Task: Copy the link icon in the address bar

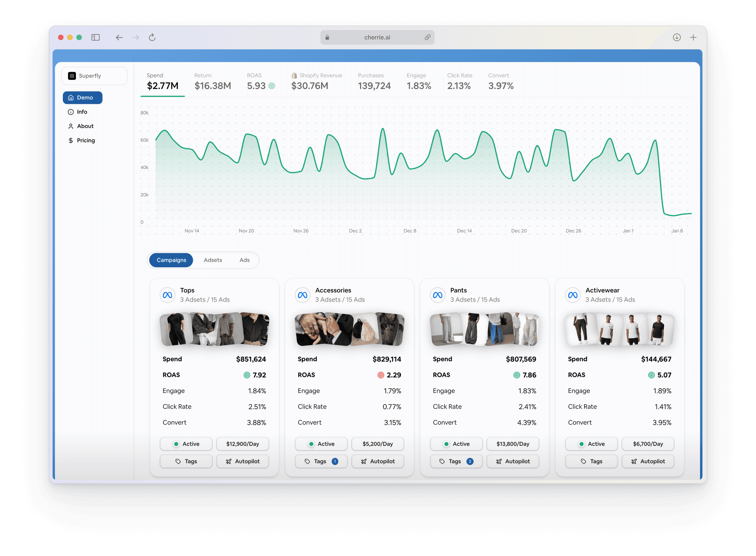Action: point(427,37)
